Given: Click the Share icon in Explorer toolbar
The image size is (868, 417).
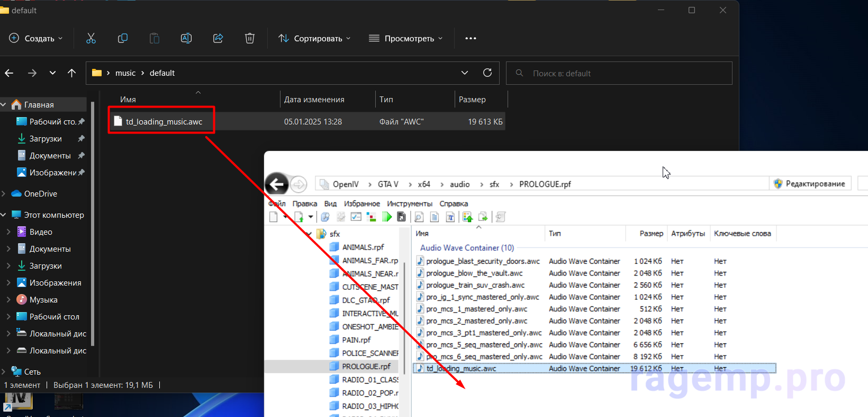Looking at the screenshot, I should pos(218,38).
